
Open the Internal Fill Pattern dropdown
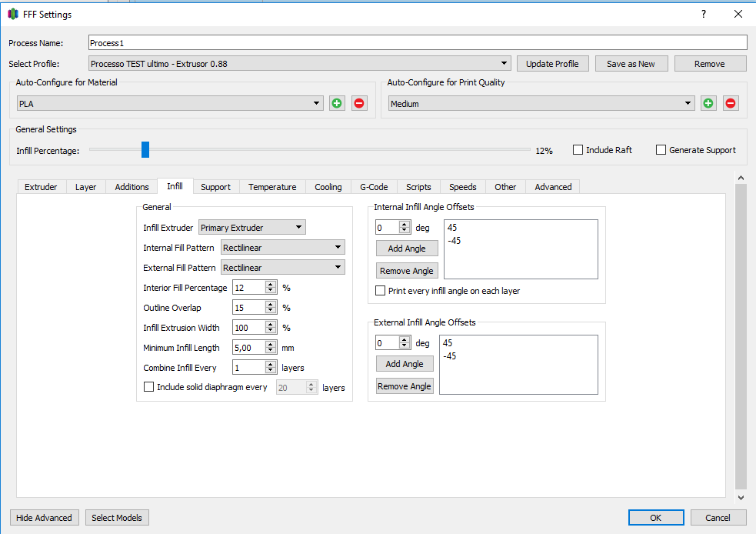[x=282, y=248]
